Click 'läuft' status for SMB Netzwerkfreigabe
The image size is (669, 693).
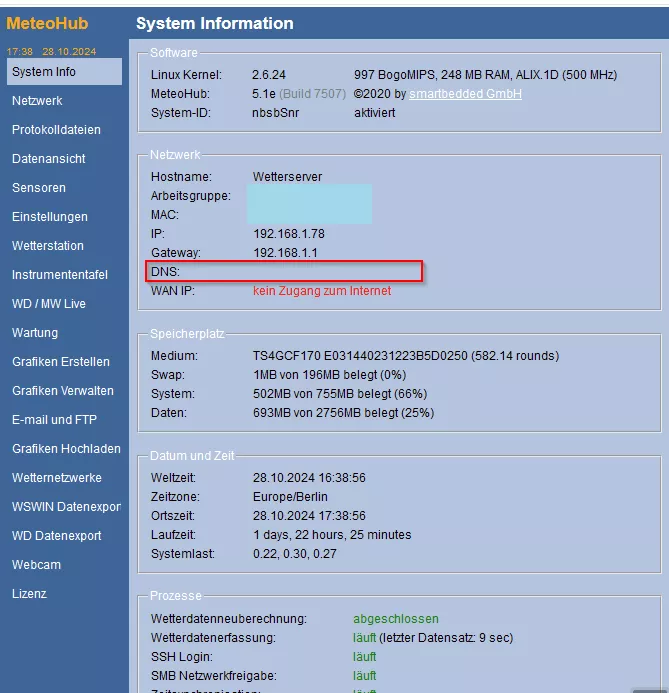(x=365, y=676)
